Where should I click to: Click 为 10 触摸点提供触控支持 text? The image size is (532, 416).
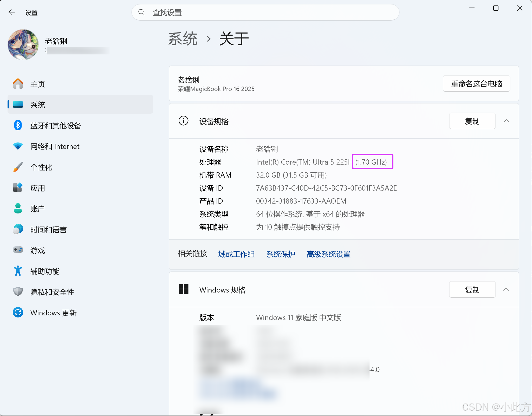[298, 227]
